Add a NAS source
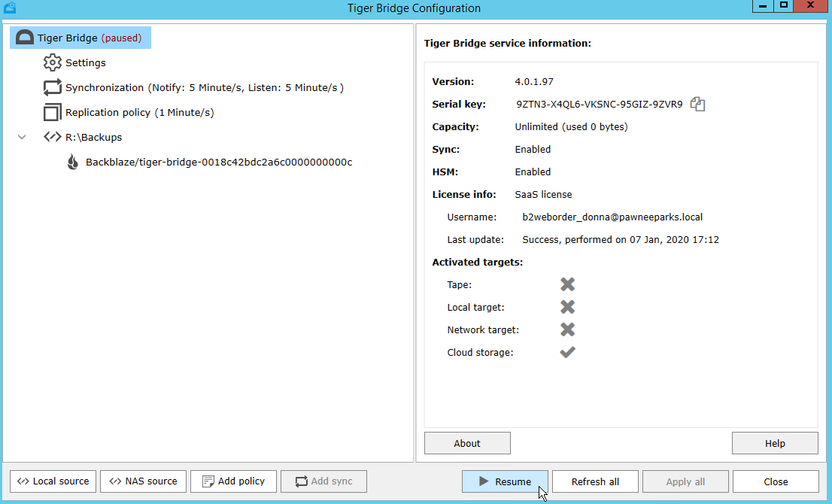This screenshot has width=832, height=504. tap(143, 481)
